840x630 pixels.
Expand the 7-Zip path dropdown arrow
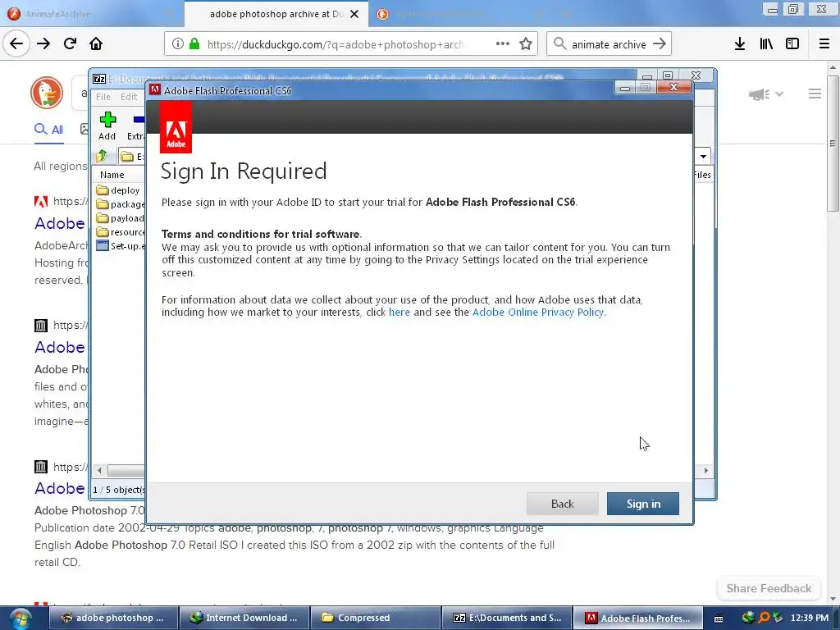click(x=703, y=157)
